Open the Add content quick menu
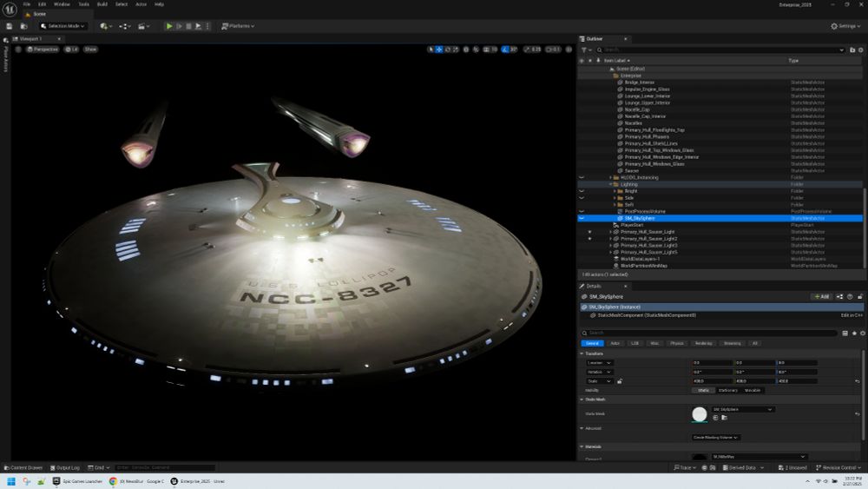868x489 pixels. click(x=105, y=26)
